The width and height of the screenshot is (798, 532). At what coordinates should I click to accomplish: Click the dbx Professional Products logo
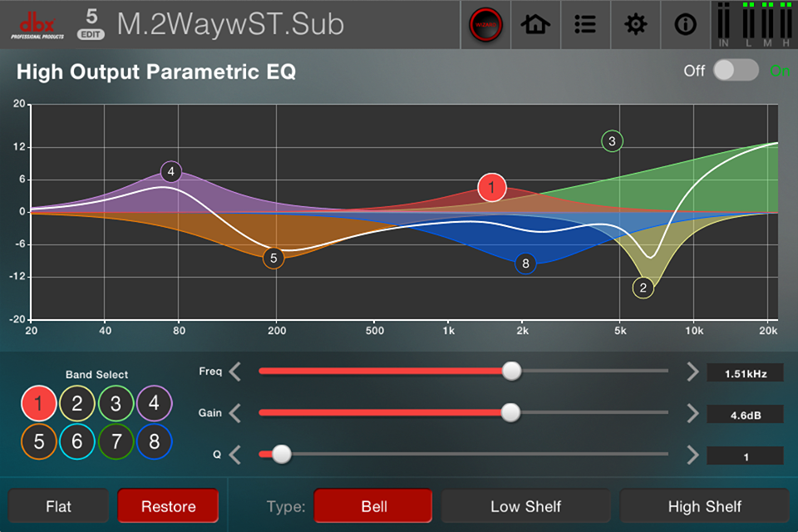(x=37, y=26)
